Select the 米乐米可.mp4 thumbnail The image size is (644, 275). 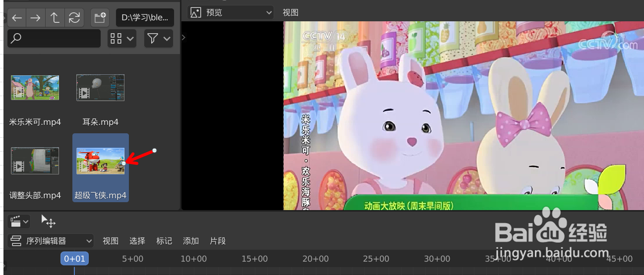tap(35, 88)
